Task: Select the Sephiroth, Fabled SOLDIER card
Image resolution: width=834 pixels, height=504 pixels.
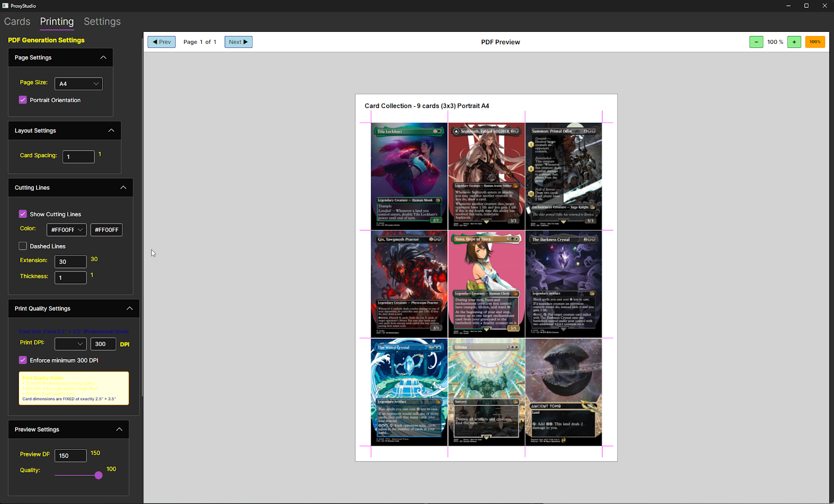Action: [x=486, y=176]
